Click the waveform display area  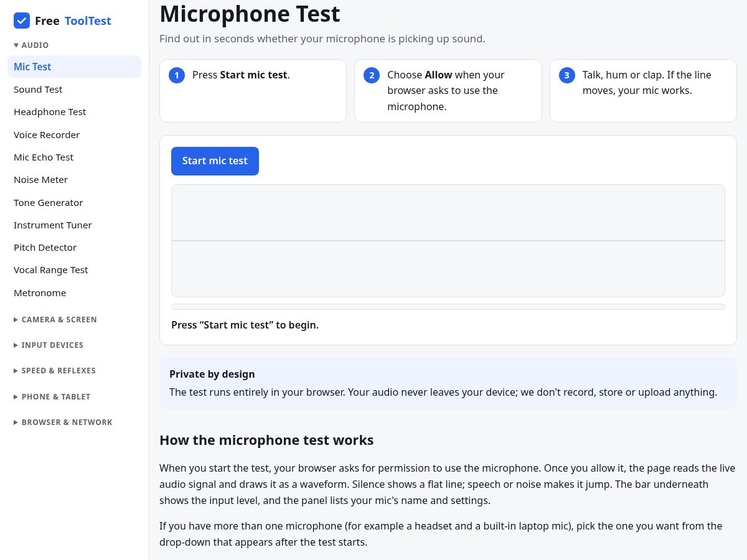point(448,241)
